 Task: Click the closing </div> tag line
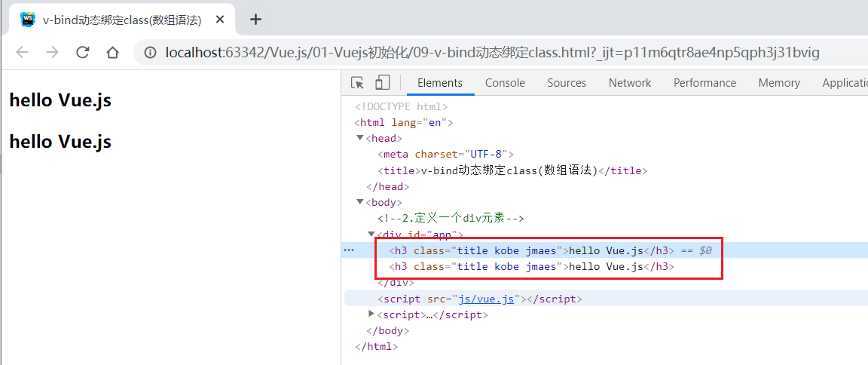[x=396, y=283]
